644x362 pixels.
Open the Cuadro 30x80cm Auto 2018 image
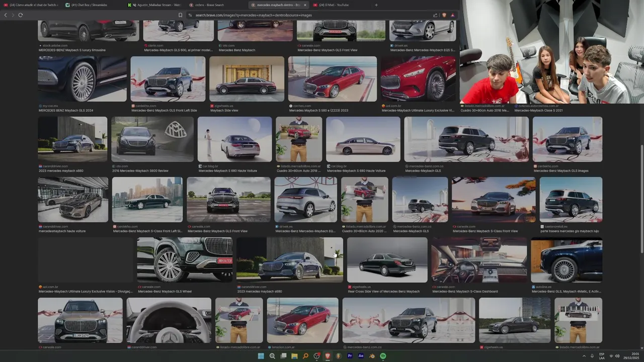(299, 139)
